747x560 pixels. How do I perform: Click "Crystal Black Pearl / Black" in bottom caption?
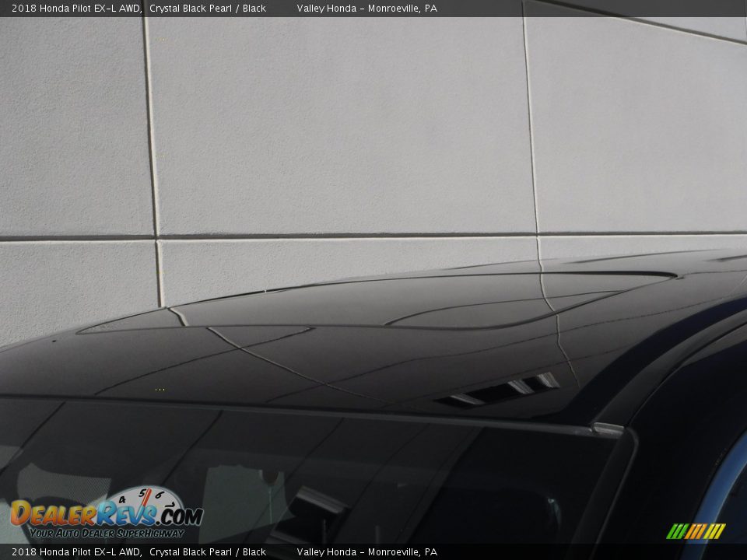click(x=208, y=552)
